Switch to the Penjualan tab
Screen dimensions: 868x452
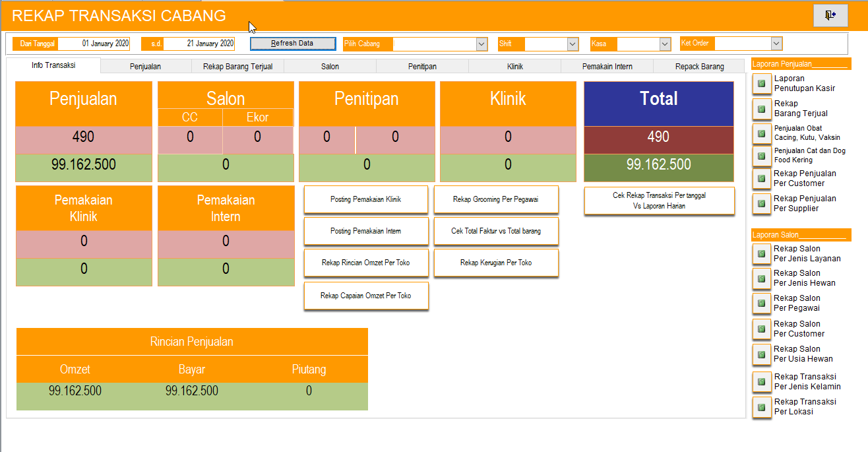click(x=145, y=67)
